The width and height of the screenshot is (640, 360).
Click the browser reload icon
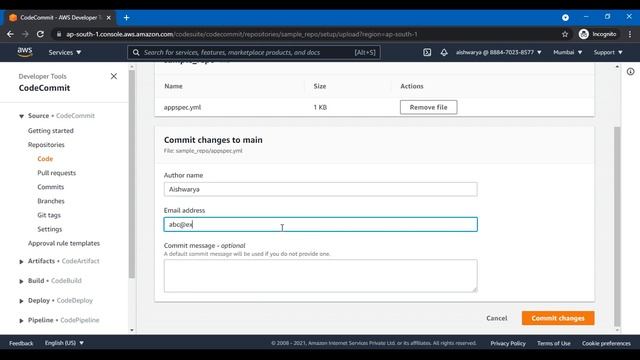click(40, 34)
